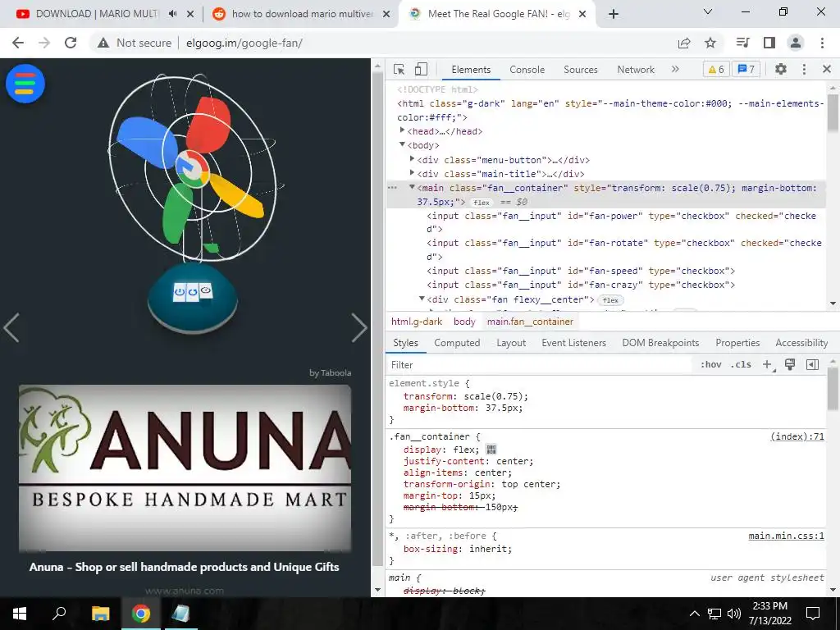
Task: Switch to the how to download mario multiverse tab
Action: click(x=303, y=14)
